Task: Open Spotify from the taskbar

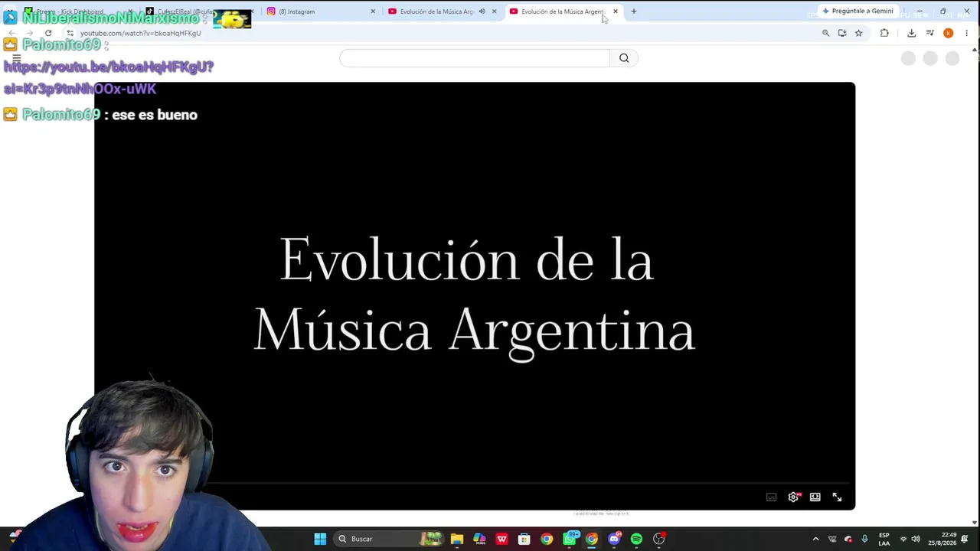Action: pos(636,539)
